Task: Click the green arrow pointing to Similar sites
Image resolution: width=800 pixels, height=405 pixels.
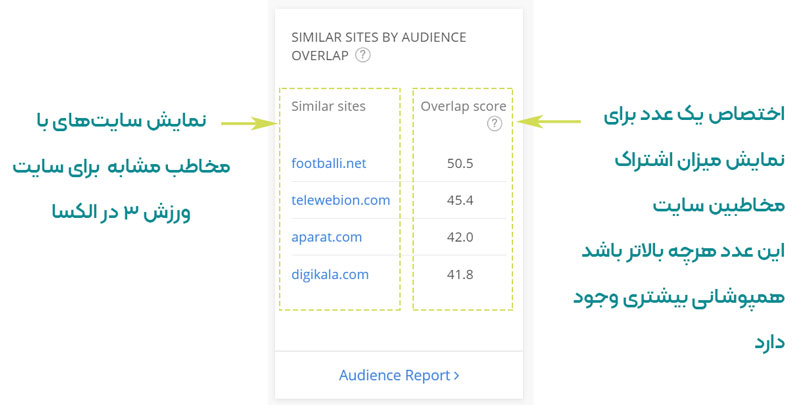Action: [x=249, y=123]
